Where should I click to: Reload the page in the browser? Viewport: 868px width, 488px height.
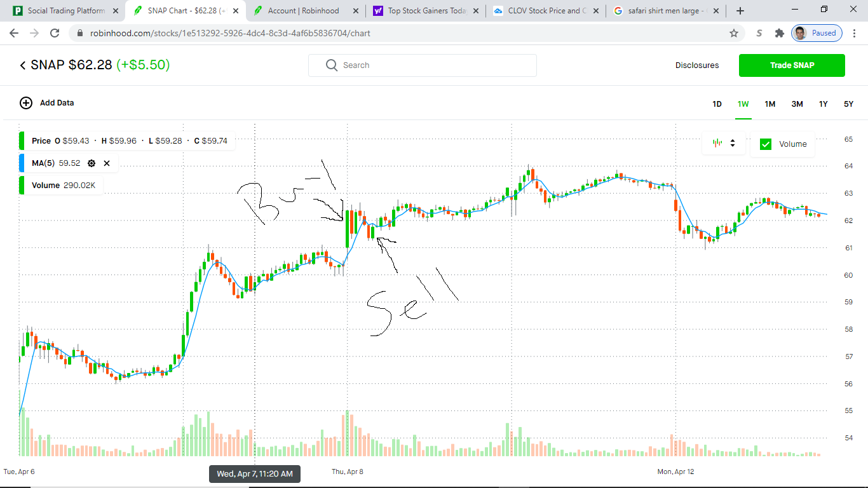55,33
